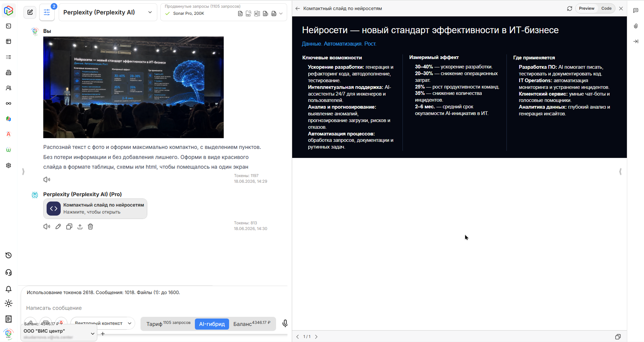The image size is (644, 342).
Task: Open notifications bell icon
Action: tap(9, 289)
